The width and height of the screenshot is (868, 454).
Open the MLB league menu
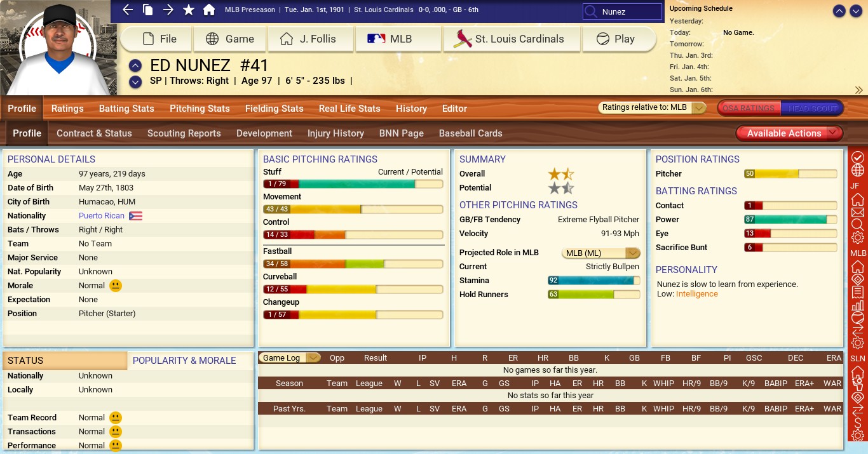(398, 39)
